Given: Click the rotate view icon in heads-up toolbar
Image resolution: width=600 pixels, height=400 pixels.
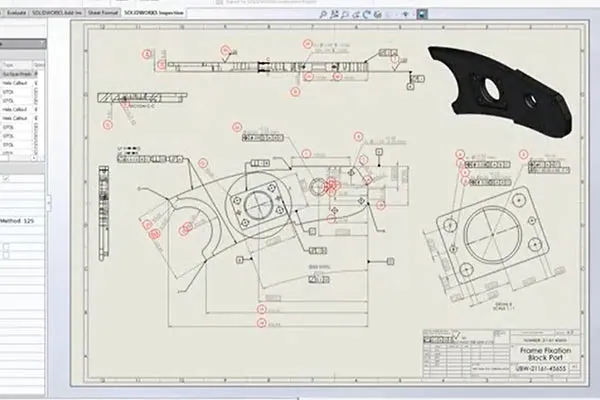Looking at the screenshot, I should coord(367,15).
